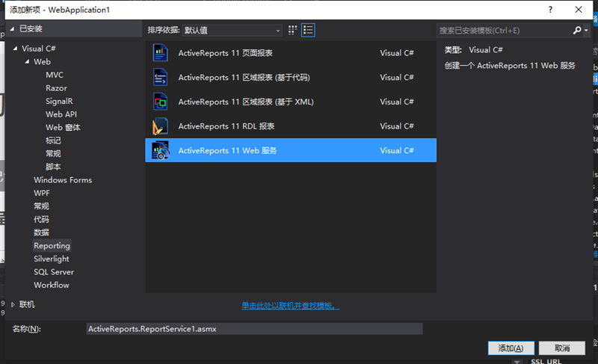Collapse the 已安装 section
The width and height of the screenshot is (598, 364).
coord(11,29)
